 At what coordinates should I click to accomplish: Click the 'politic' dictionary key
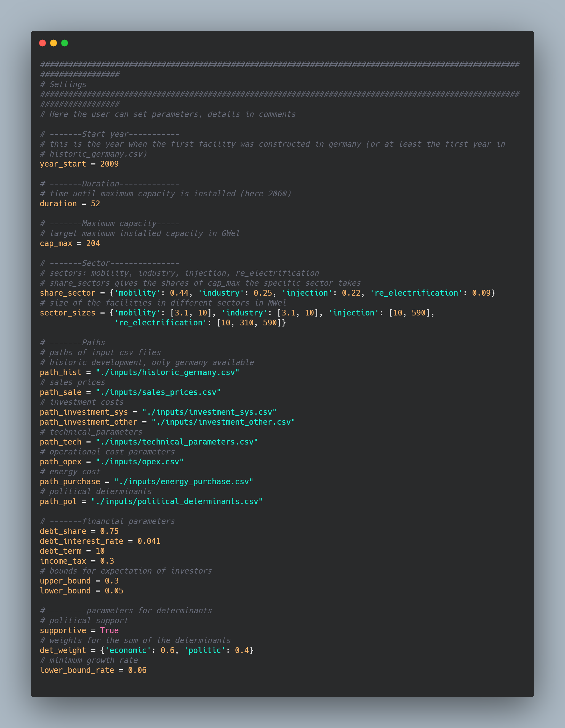tap(205, 650)
